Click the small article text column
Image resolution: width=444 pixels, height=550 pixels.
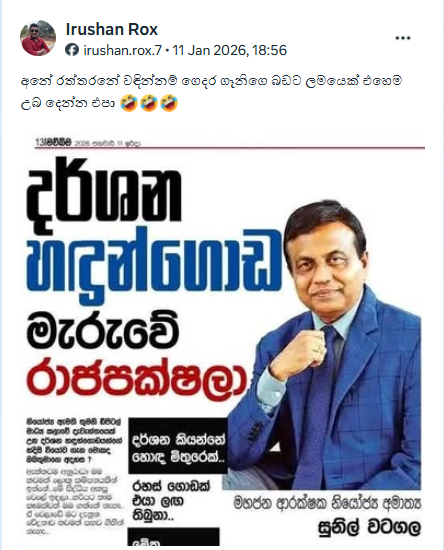(75, 476)
